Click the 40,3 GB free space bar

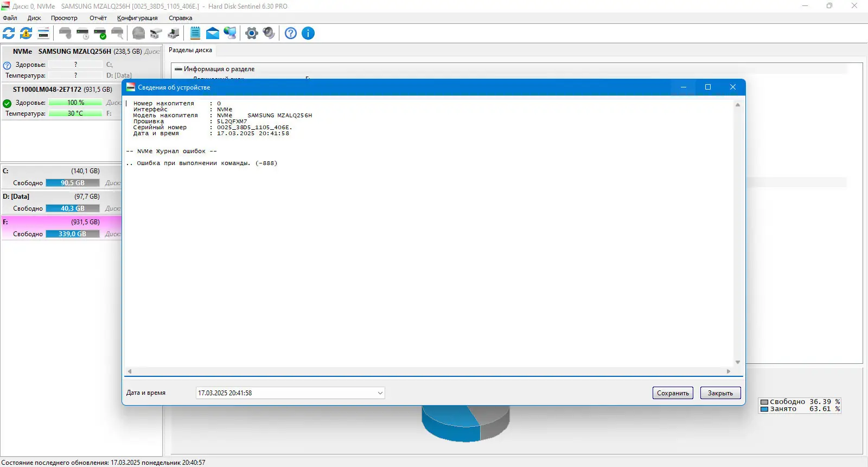[73, 209]
